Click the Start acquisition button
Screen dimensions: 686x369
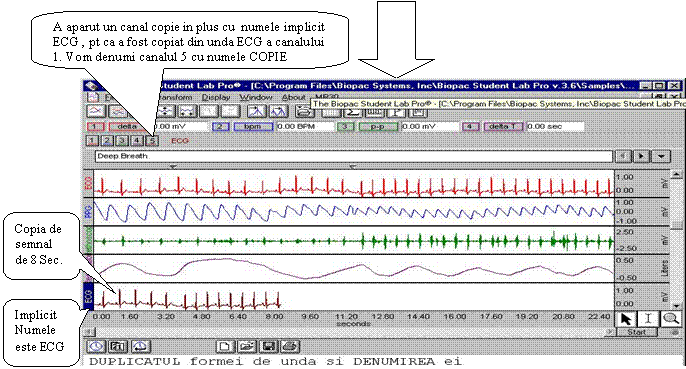[x=637, y=332]
